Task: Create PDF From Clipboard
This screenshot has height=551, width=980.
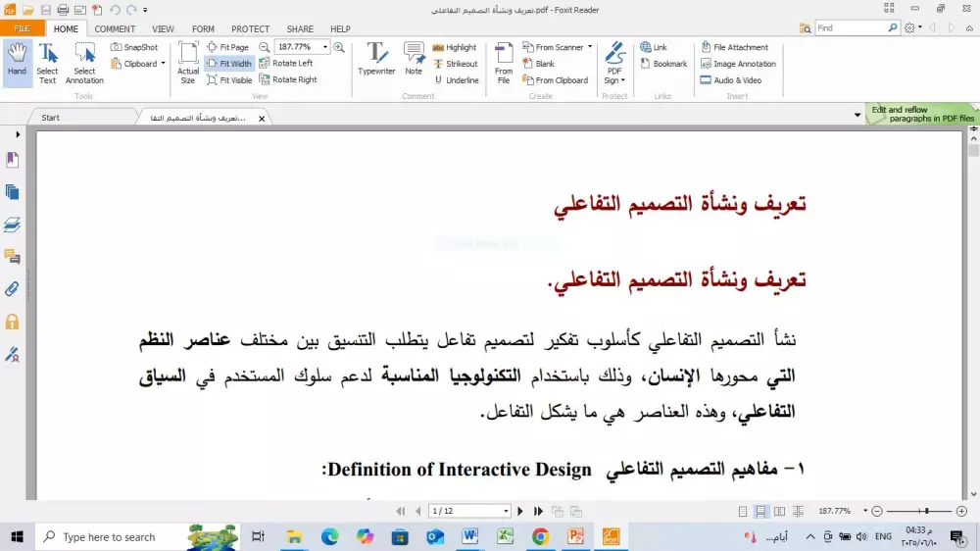Action: 555,80
